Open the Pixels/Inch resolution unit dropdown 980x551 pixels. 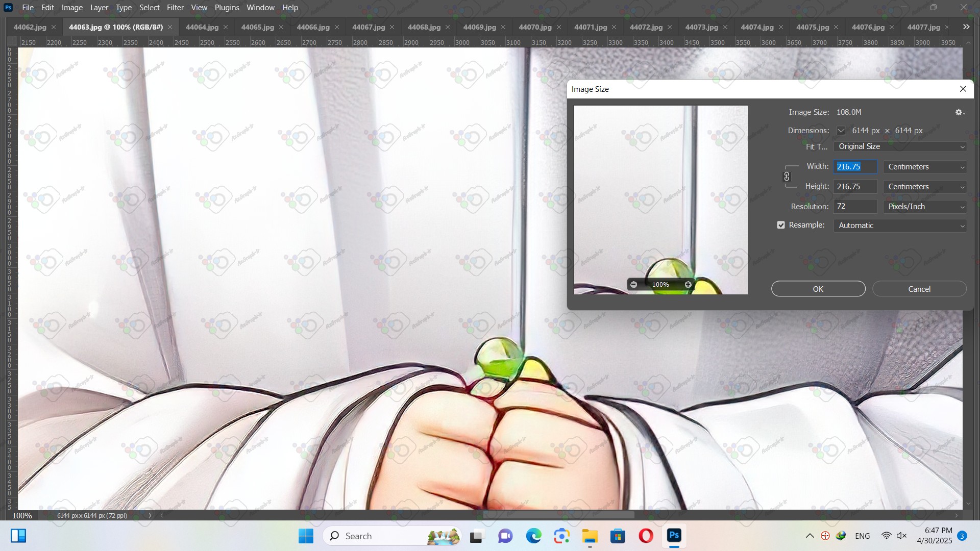coord(925,207)
